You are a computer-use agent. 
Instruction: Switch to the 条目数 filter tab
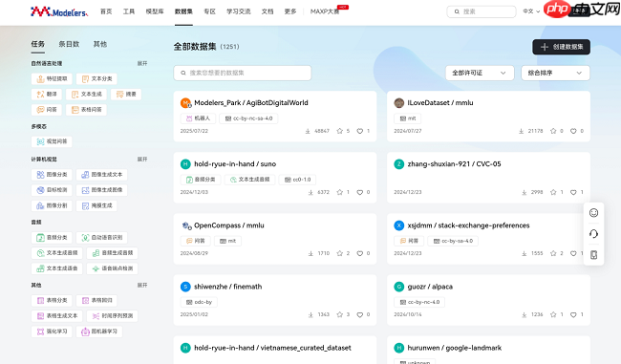click(69, 44)
